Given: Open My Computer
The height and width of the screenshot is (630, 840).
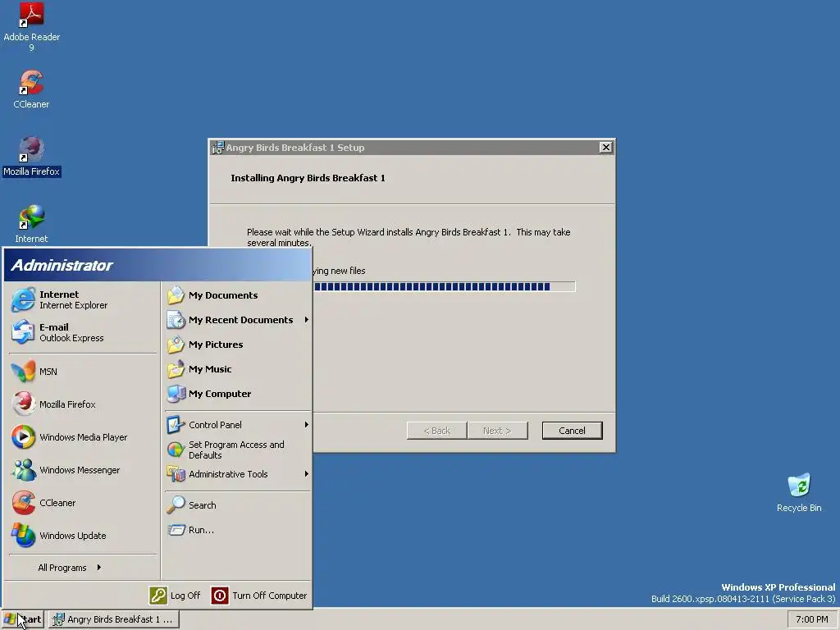Looking at the screenshot, I should pyautogui.click(x=237, y=394).
